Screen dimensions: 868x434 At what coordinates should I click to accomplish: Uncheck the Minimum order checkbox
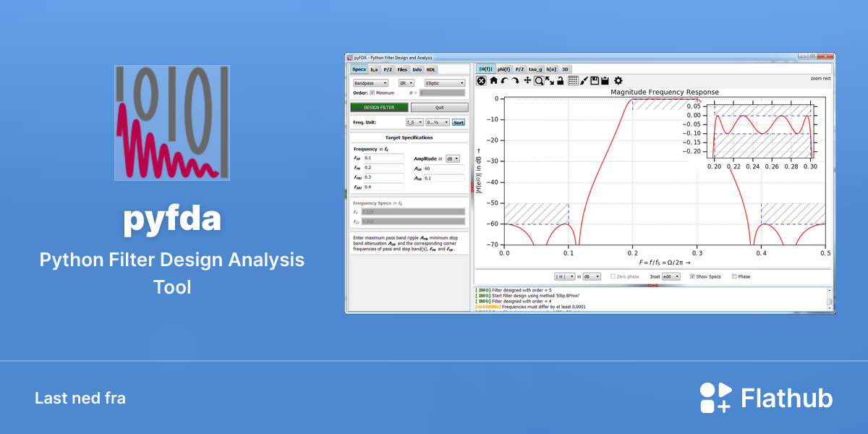[x=373, y=93]
